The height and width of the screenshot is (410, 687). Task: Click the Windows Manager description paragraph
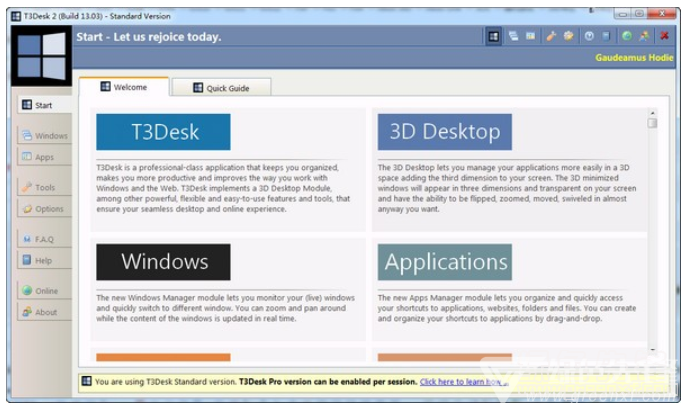225,308
